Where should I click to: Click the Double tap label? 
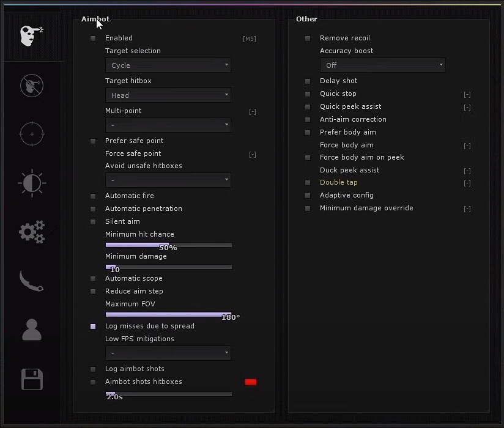point(338,183)
